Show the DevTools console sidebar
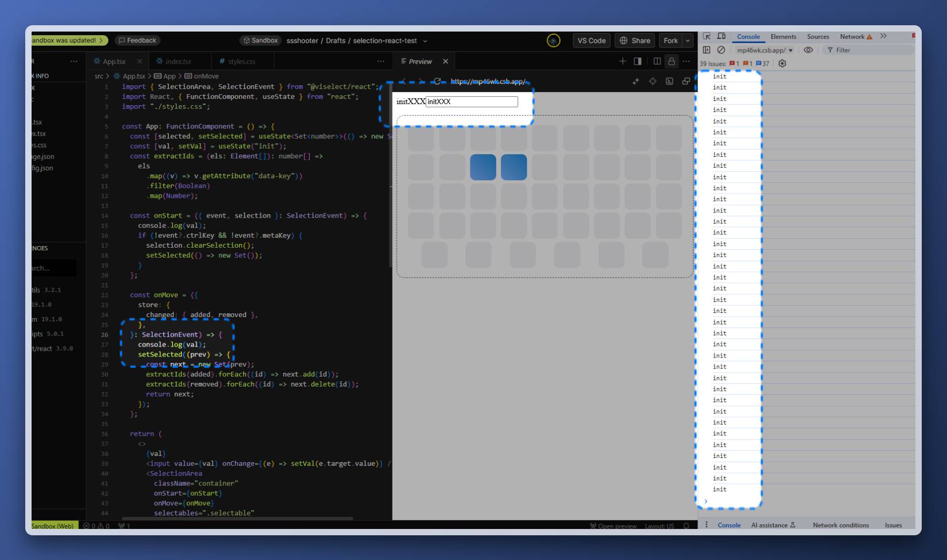947x560 pixels. pos(707,50)
